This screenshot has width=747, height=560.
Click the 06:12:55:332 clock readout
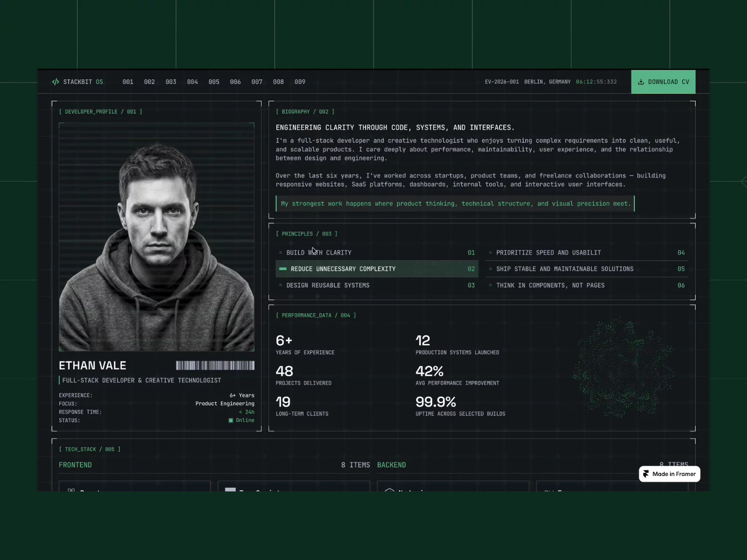point(596,82)
